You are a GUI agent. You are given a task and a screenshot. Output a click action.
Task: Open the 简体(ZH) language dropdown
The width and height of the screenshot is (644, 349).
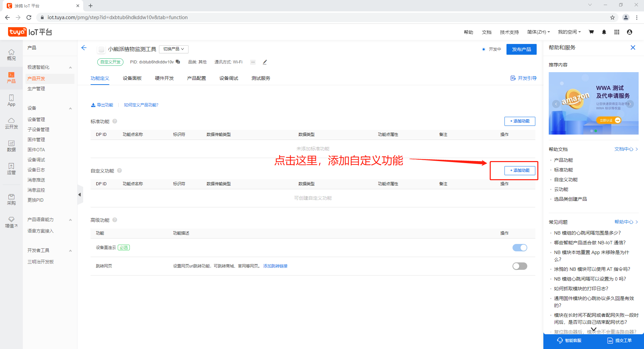538,32
